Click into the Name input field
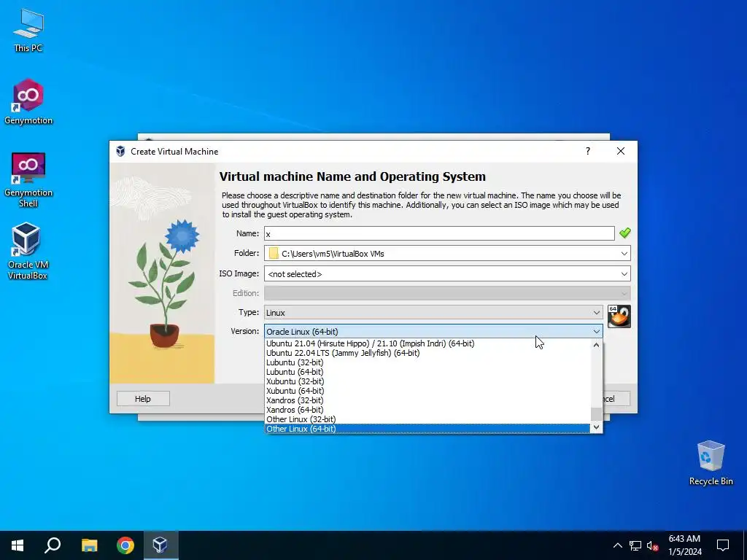Image resolution: width=747 pixels, height=560 pixels. [x=439, y=233]
